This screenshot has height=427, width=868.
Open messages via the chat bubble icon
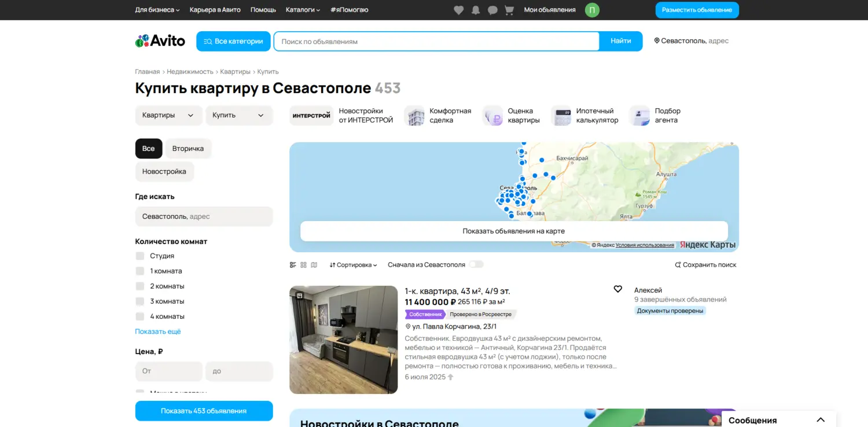pos(492,10)
